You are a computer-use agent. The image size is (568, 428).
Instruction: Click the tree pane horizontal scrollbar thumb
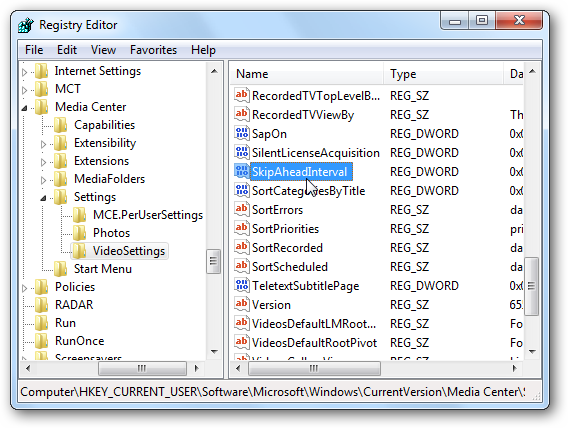coord(142,369)
